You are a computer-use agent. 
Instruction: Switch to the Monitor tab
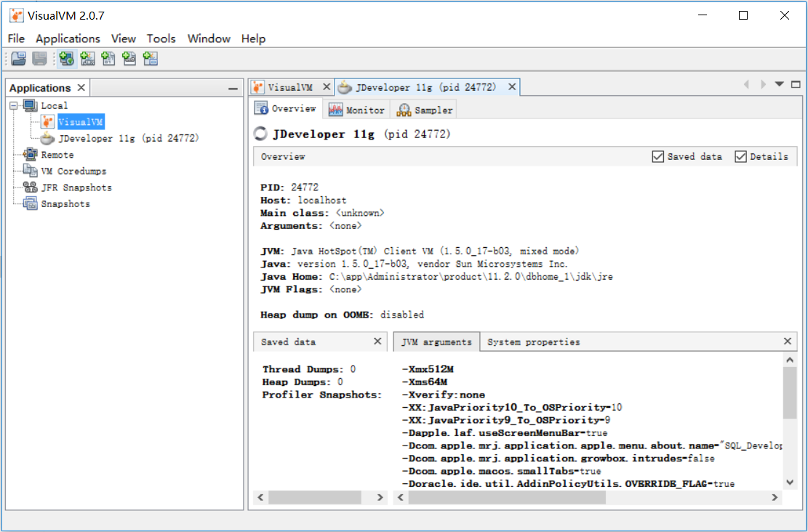pos(357,110)
